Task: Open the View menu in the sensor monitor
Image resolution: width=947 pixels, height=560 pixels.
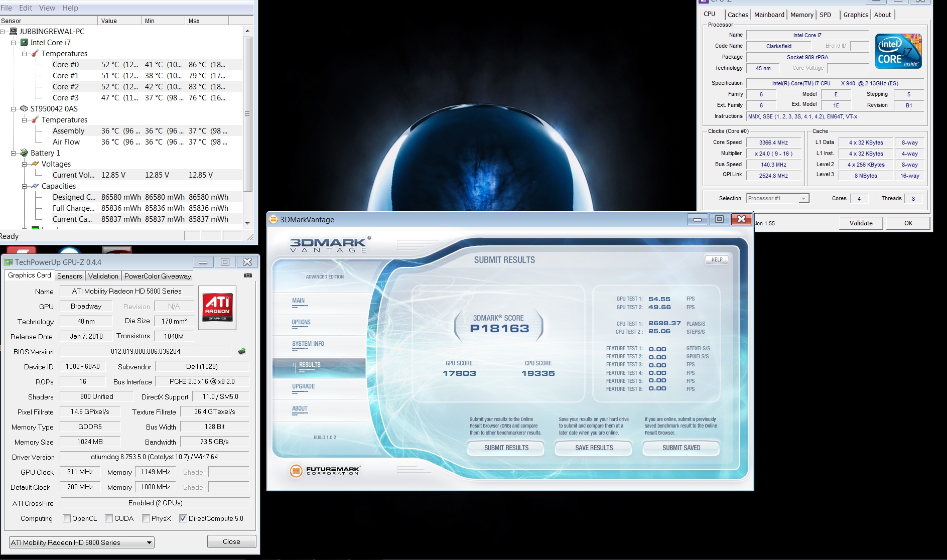Action: (x=47, y=8)
